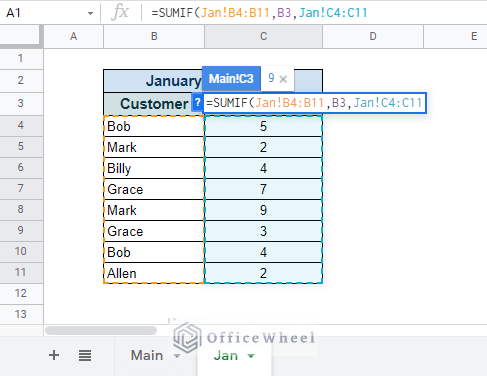Click the formula help question mark icon
The image size is (487, 376).
click(x=197, y=103)
